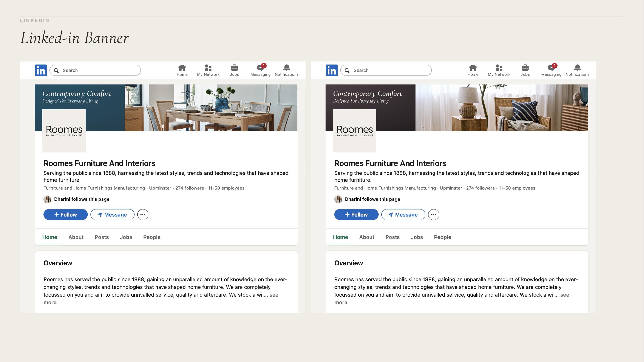Click 'Roomes Furniture And Interiors' title, right mockup

pos(390,163)
